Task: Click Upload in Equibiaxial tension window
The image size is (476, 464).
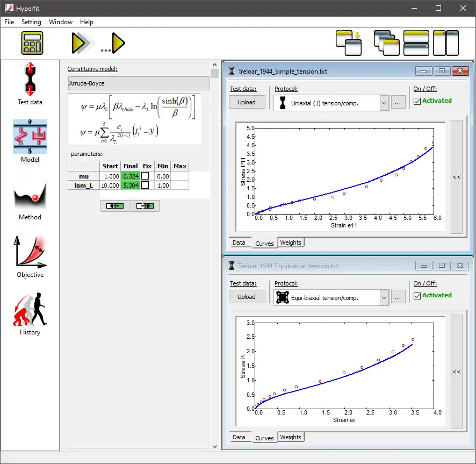Action: click(247, 297)
